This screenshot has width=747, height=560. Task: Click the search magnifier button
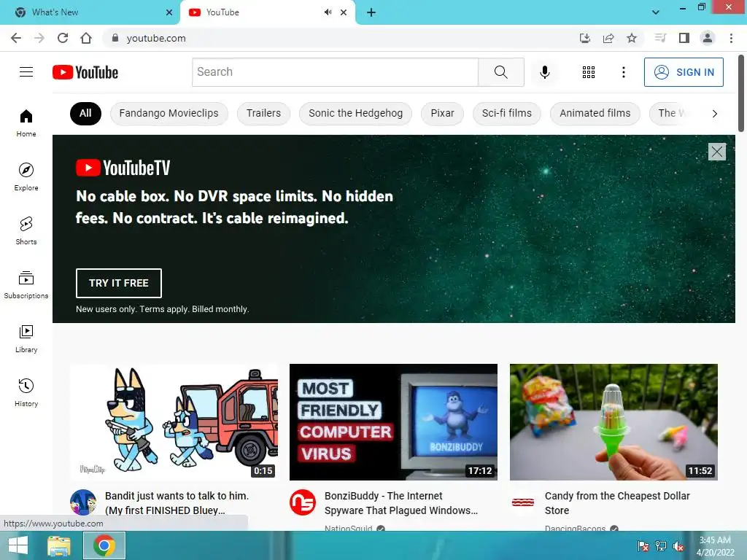(500, 72)
